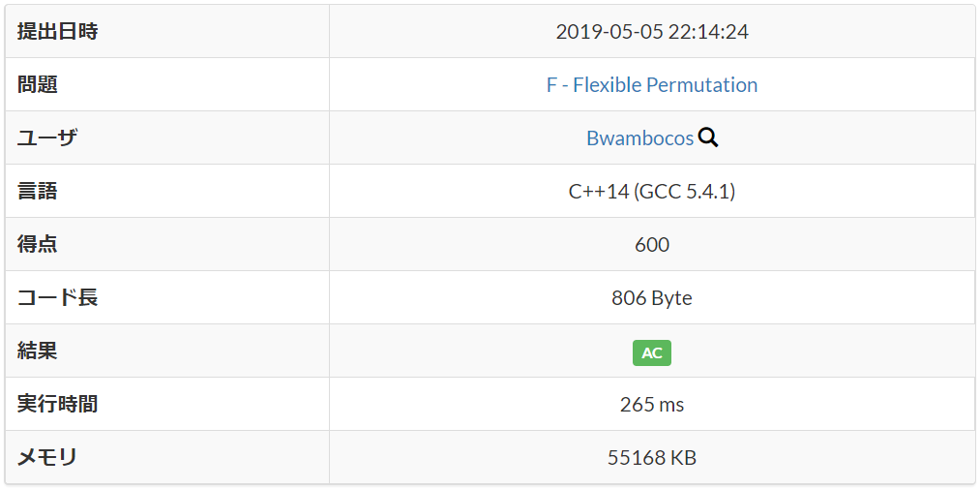The height and width of the screenshot is (489, 980).
Task: Click the 結果 row header
Action: tap(38, 351)
